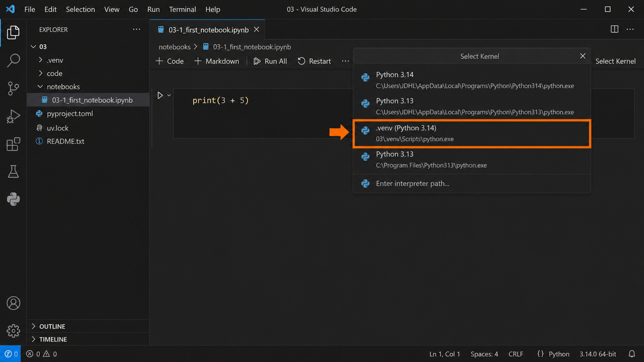Close the 03-1_first_notebook.ipynb tab
The width and height of the screenshot is (644, 362).
coord(256,29)
